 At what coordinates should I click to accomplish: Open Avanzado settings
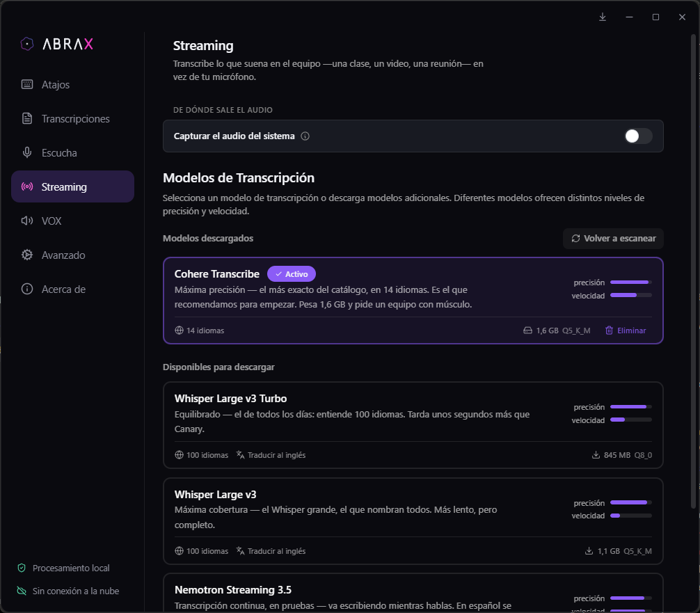click(73, 255)
